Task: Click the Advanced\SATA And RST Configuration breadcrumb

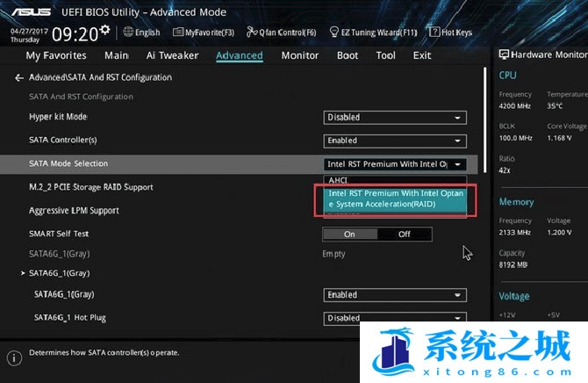Action: 101,77
